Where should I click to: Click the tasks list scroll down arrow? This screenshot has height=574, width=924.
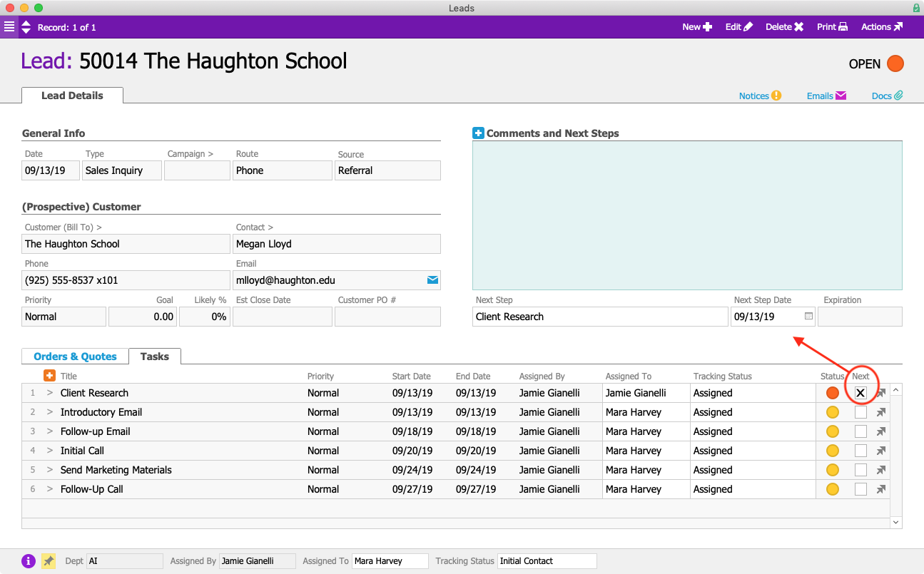click(x=896, y=523)
